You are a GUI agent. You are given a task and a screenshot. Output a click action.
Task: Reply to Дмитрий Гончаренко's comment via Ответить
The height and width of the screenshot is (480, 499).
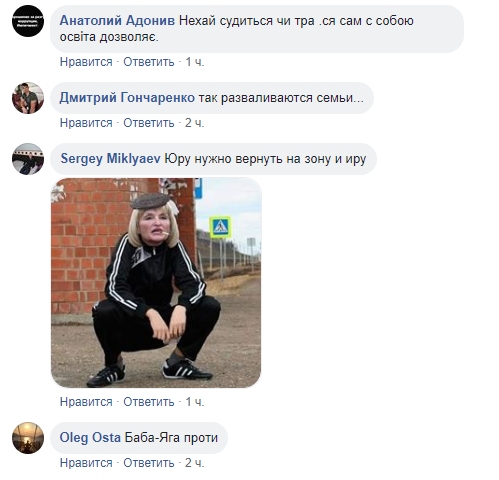(149, 123)
